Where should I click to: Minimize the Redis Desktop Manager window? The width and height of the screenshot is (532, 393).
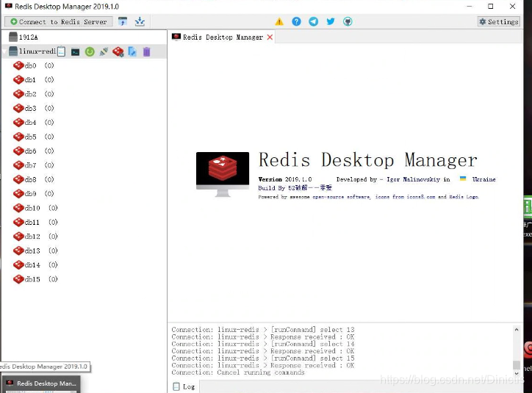[x=470, y=6]
